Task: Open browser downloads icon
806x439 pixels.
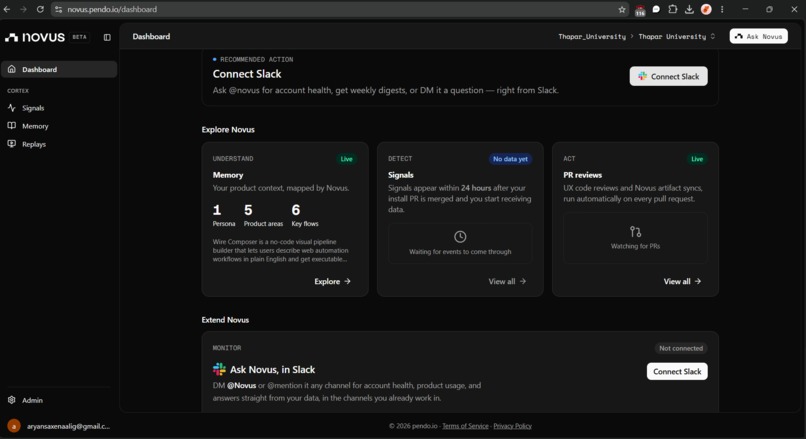Action: (x=689, y=9)
